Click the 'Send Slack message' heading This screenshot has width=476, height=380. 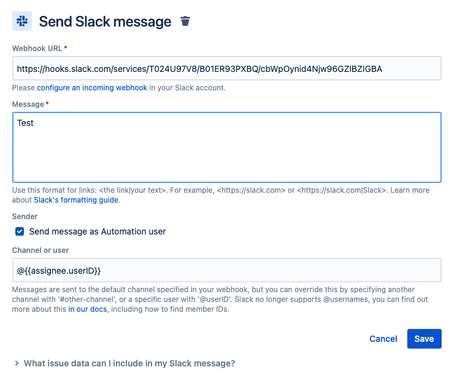tap(105, 22)
